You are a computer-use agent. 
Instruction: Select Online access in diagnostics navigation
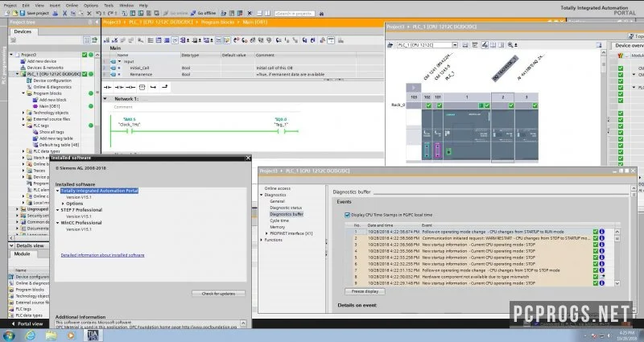277,188
